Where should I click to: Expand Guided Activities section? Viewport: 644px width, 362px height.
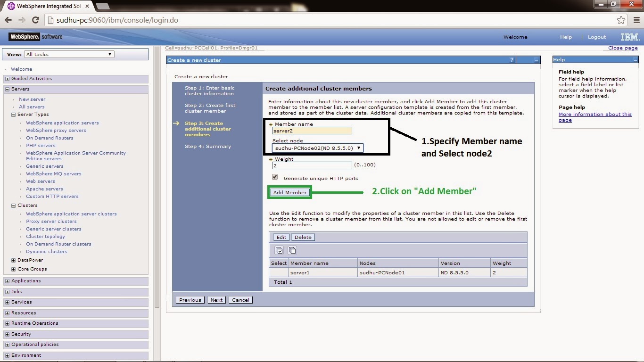pos(7,79)
